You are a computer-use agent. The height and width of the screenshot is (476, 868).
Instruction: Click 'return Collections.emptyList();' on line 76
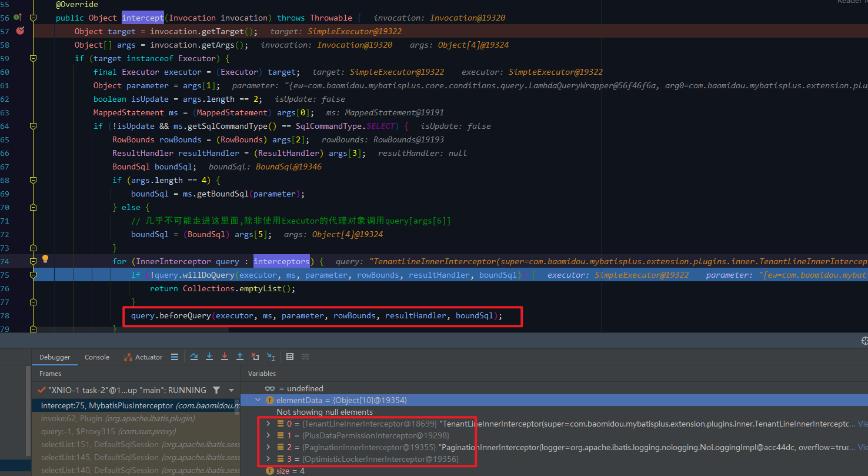pyautogui.click(x=222, y=288)
